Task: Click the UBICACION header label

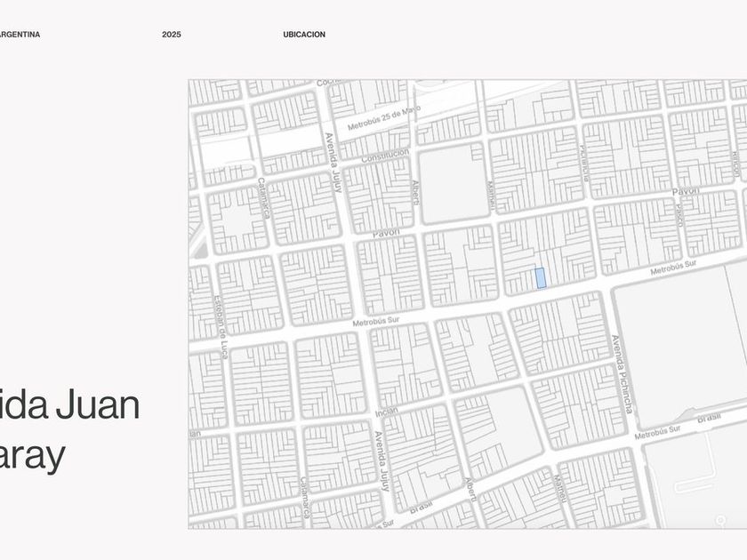Action: pyautogui.click(x=304, y=35)
